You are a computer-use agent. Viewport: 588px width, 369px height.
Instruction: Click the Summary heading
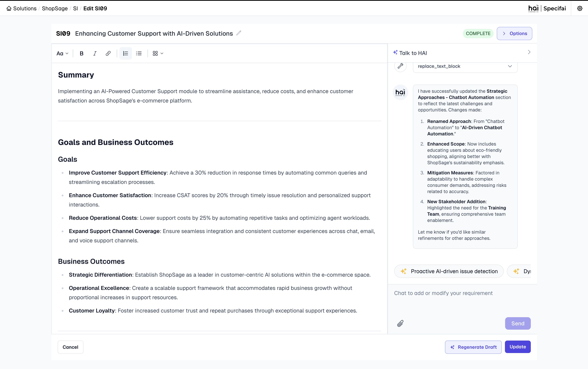76,75
